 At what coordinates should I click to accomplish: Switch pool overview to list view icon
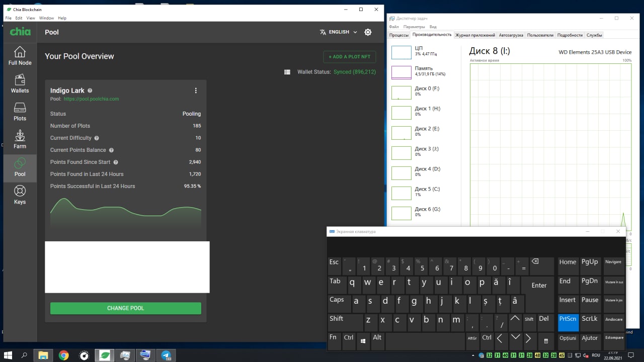click(287, 72)
